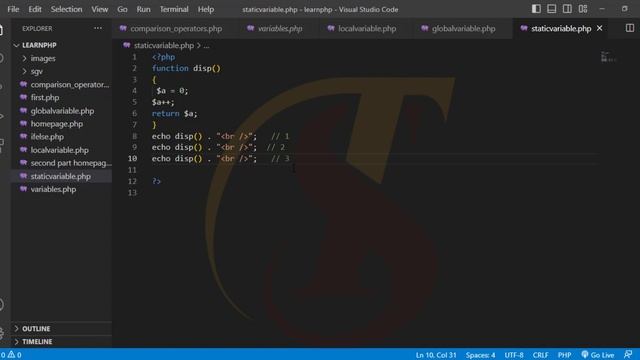Click on 'return $a;' code line
This screenshot has width=640, height=360.
point(174,113)
